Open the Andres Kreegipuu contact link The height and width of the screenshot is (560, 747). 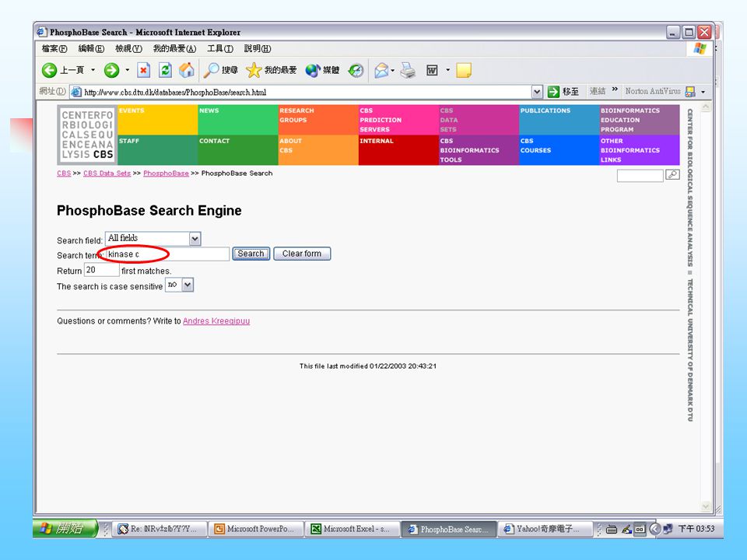point(216,321)
